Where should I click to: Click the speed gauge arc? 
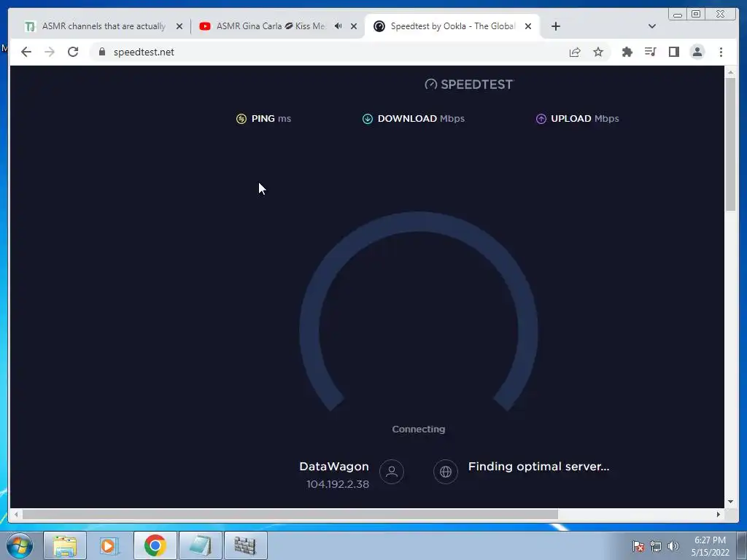coord(419,222)
